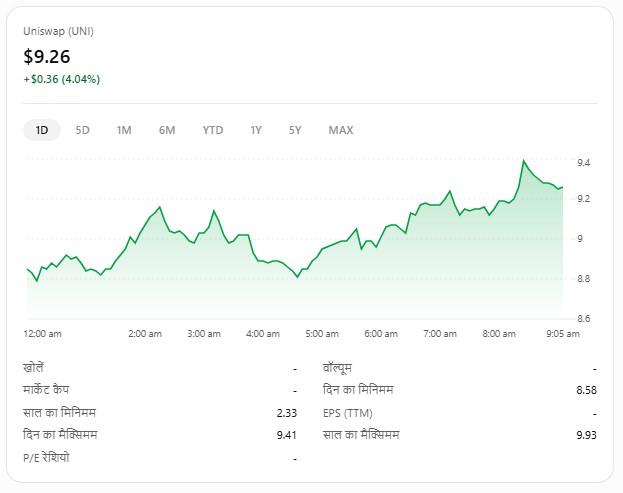Click the 8.58 day minimum value
Viewport: 623px width, 493px height.
click(586, 391)
